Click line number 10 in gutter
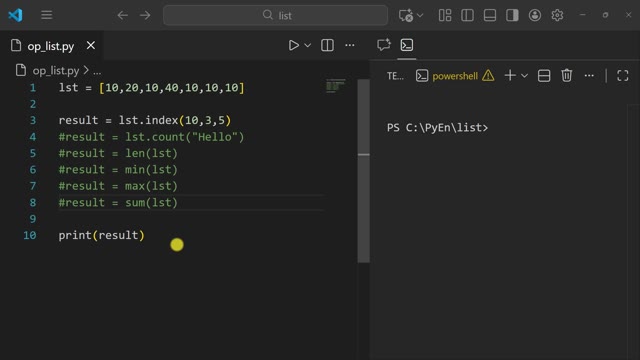 pos(29,236)
